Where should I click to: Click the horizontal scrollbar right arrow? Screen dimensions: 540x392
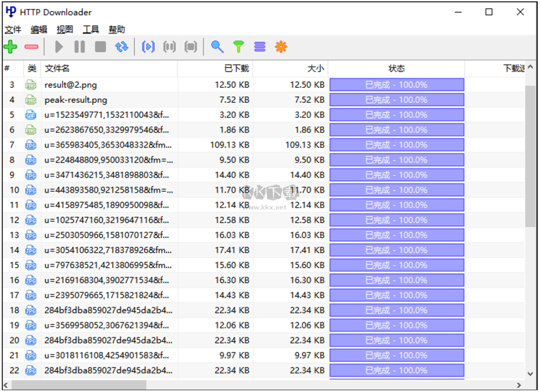(518, 385)
